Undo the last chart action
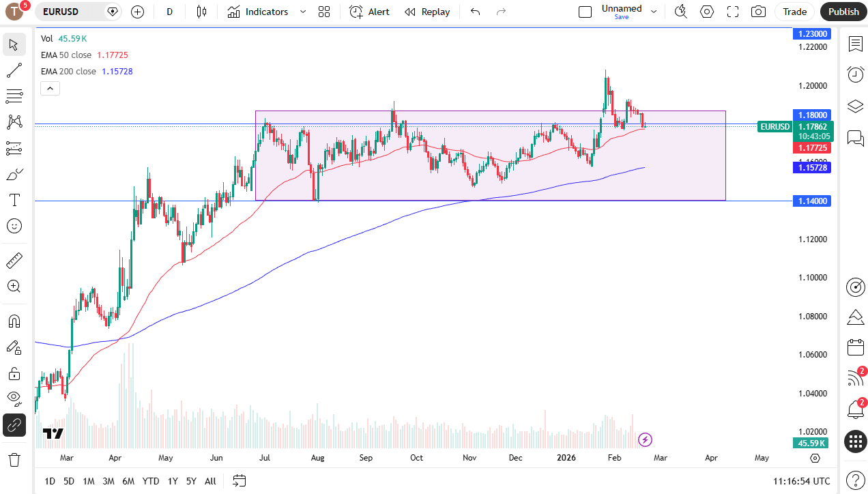 (x=476, y=12)
